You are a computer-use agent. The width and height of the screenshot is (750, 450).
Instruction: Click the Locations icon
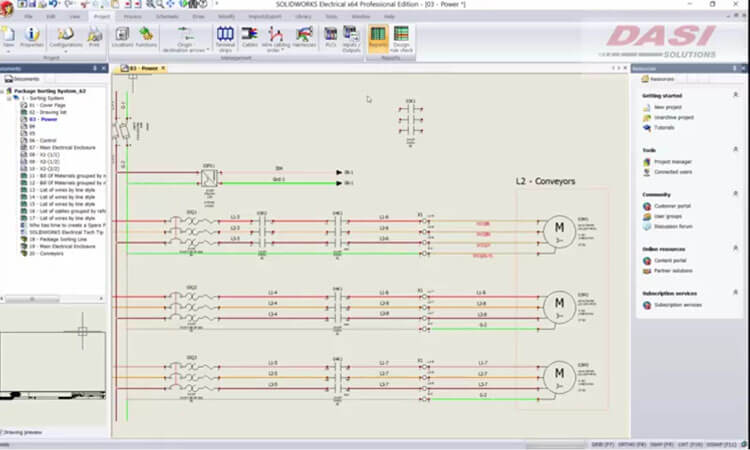point(122,38)
